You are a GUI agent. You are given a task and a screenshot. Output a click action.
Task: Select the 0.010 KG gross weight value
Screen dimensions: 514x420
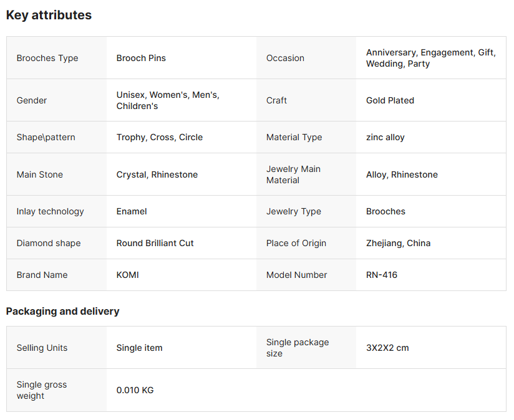pos(135,390)
